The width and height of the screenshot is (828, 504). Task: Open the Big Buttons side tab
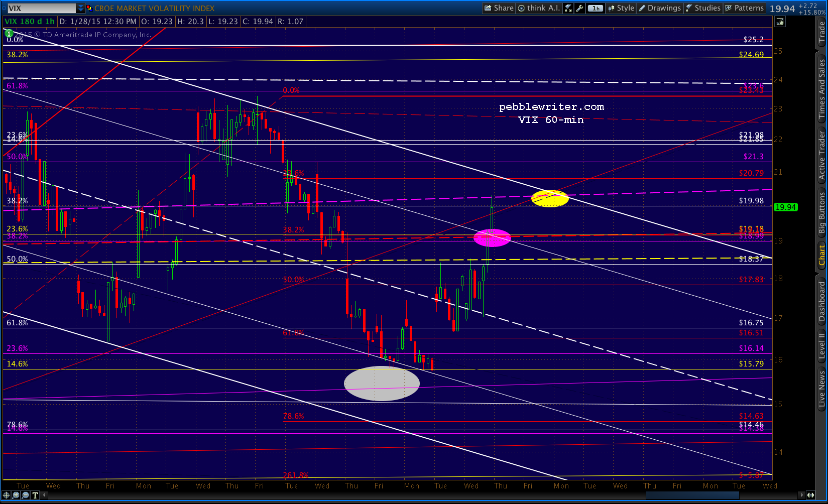click(822, 213)
